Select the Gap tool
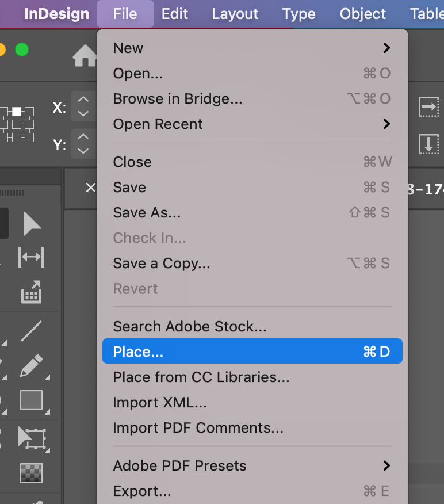This screenshot has width=444, height=504. 32,257
